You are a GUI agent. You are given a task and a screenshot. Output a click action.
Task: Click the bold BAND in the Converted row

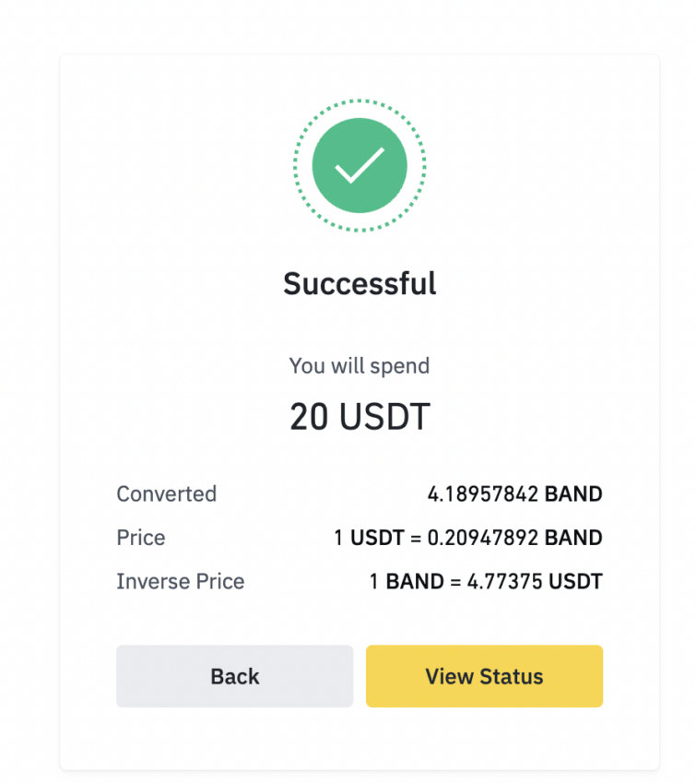click(x=573, y=494)
